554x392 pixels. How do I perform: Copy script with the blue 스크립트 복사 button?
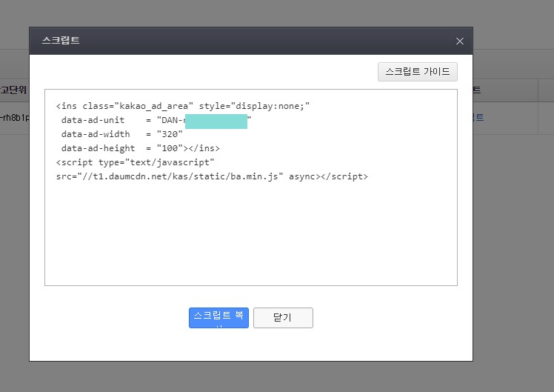pos(218,318)
